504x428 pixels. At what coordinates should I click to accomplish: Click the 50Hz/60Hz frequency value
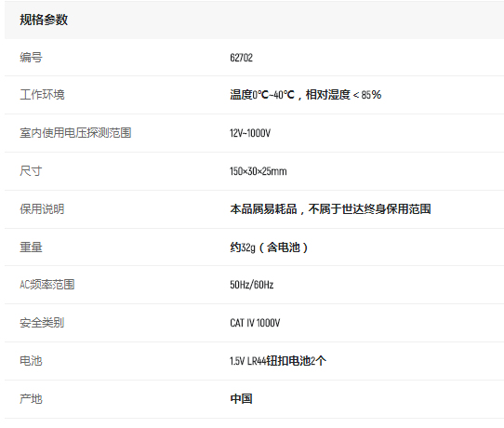[252, 285]
